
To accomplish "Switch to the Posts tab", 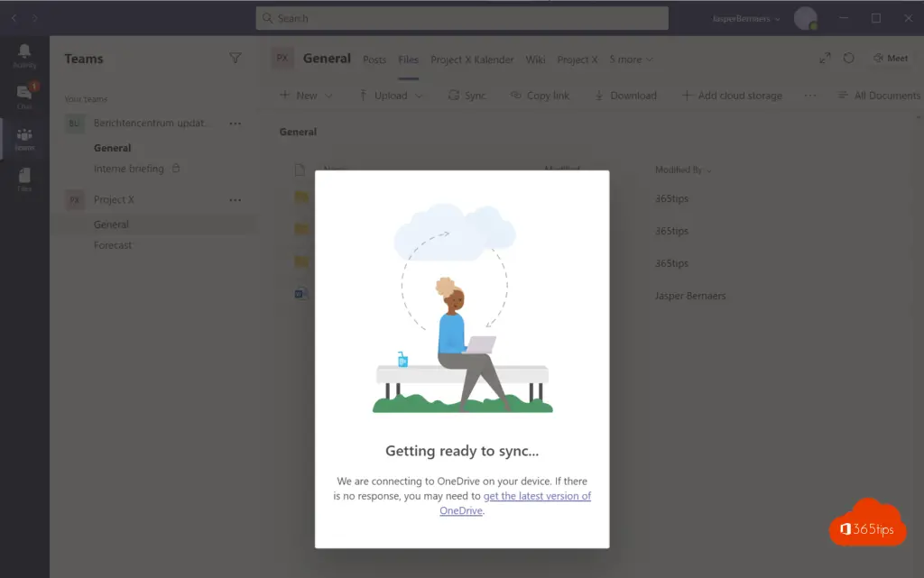I will point(374,60).
